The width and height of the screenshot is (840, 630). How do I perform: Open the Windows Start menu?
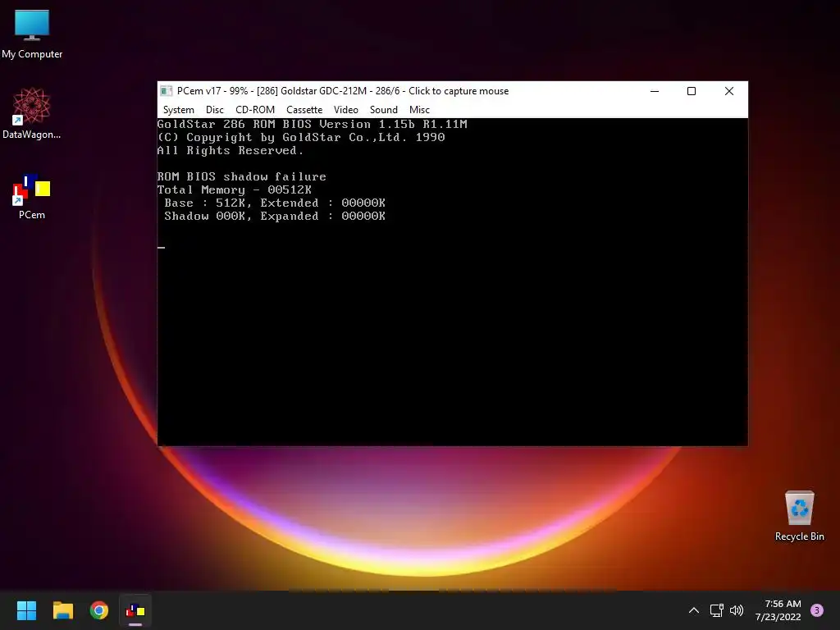point(26,610)
